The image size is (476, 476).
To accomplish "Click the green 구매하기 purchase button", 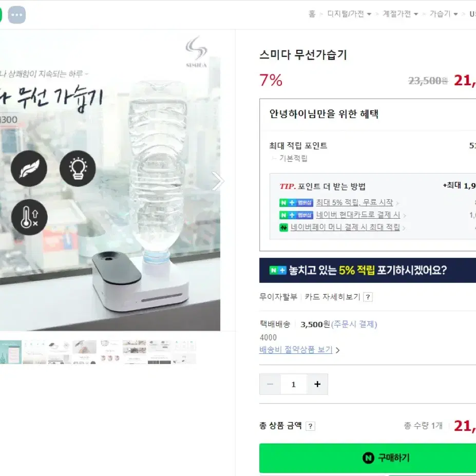I will pyautogui.click(x=368, y=458).
